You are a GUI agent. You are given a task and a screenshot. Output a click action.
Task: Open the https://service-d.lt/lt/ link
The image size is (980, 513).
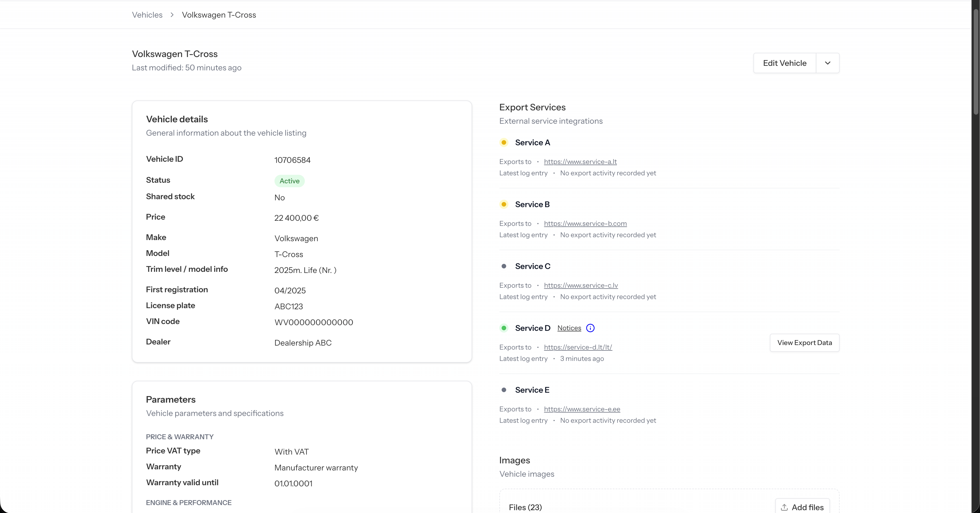point(578,347)
